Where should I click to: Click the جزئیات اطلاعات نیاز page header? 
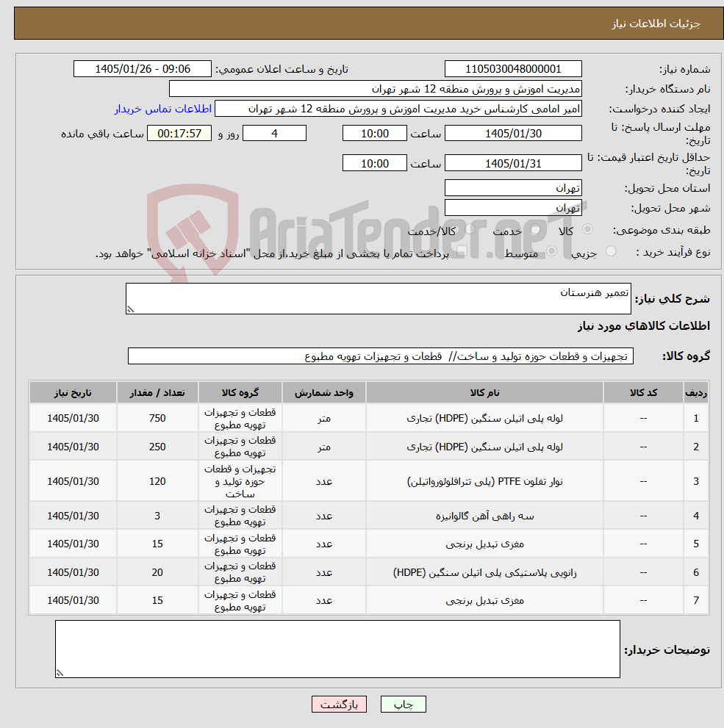(x=656, y=24)
